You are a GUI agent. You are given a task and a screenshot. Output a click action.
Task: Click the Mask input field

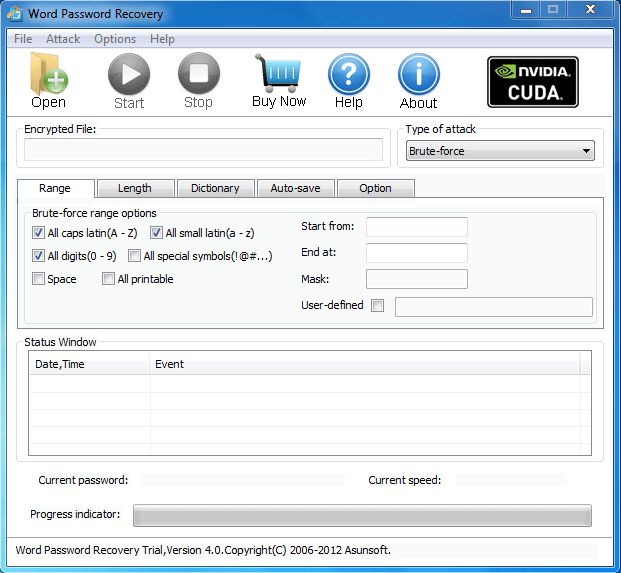click(x=417, y=279)
